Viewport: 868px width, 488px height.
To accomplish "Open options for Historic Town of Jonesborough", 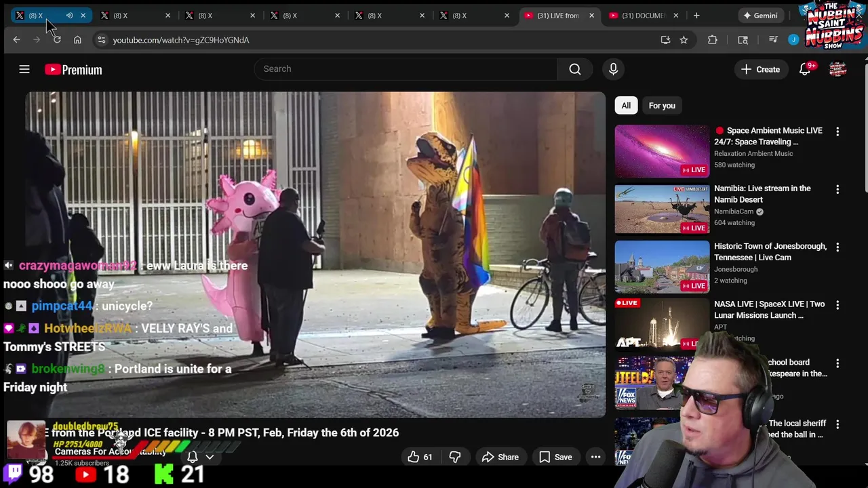I will [837, 247].
